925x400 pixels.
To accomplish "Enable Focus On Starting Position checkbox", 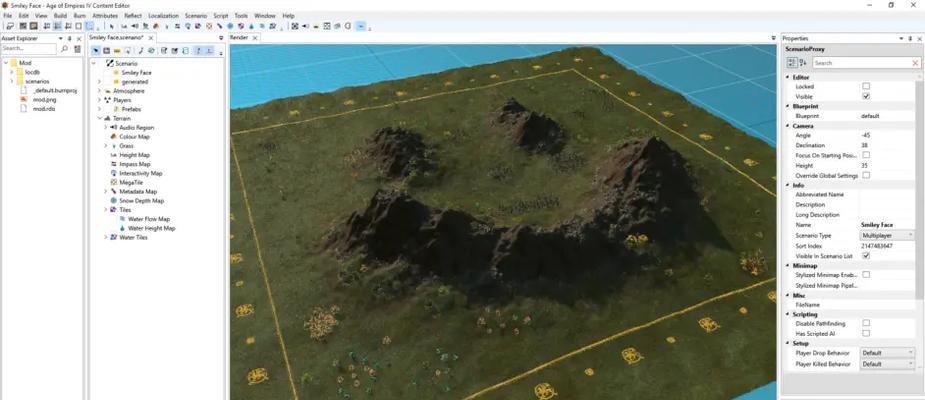I will (866, 155).
